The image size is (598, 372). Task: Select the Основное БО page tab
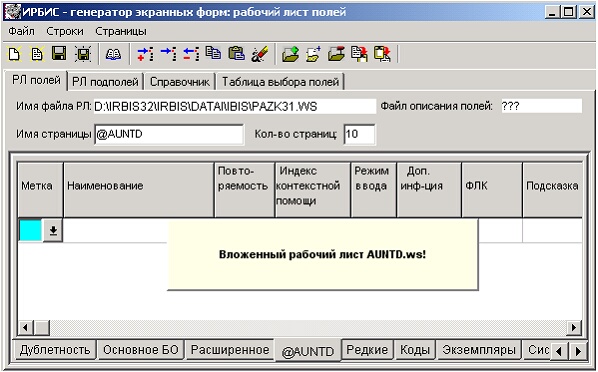[x=141, y=350]
